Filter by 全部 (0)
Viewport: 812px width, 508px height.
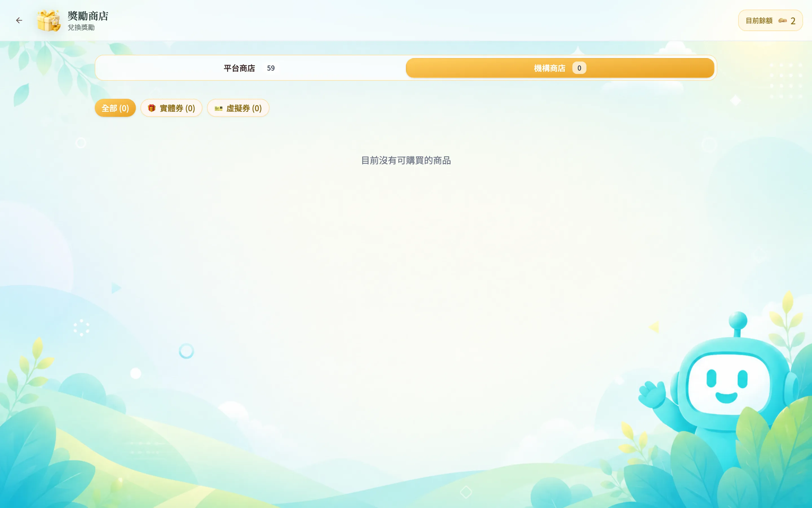pyautogui.click(x=115, y=108)
